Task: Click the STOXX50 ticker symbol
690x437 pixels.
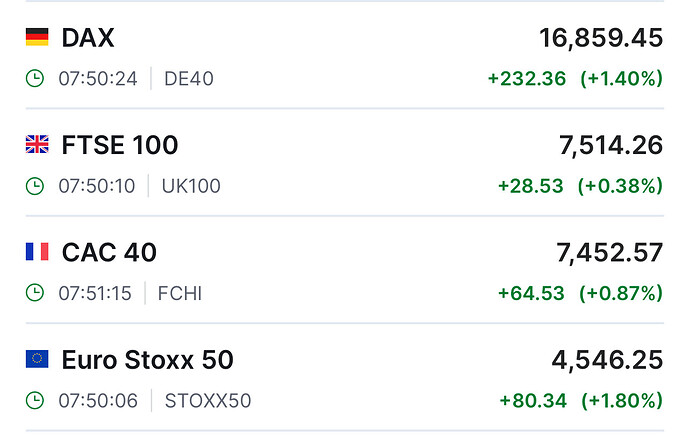Action: click(x=206, y=401)
